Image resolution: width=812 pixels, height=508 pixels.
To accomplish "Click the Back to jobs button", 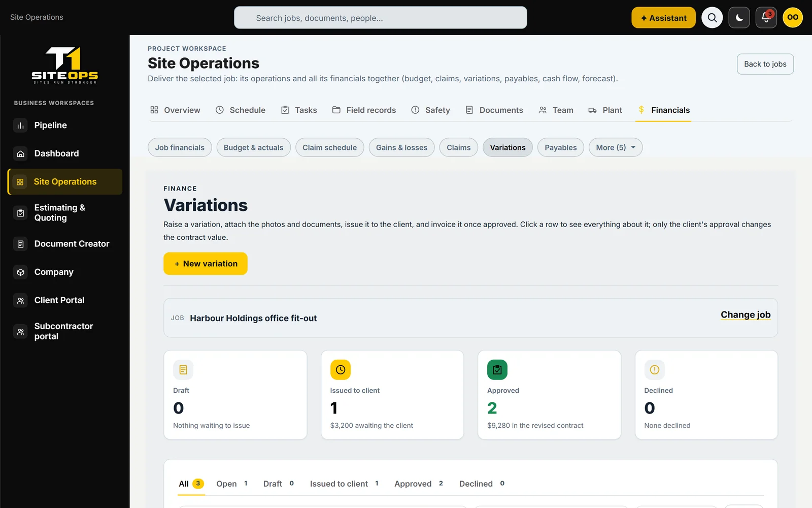I will tap(765, 64).
